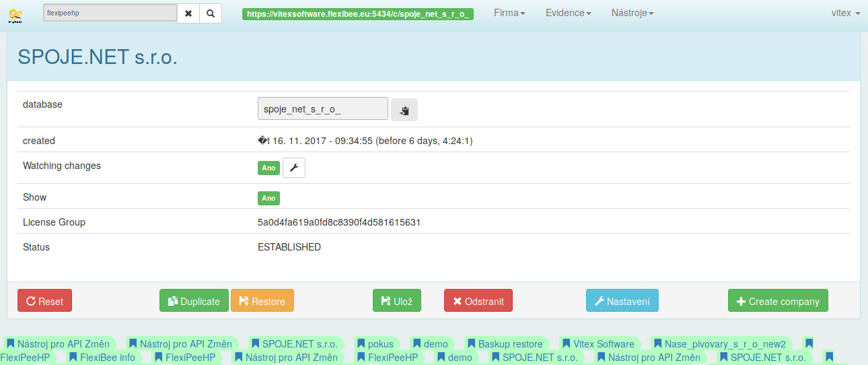This screenshot has height=365, width=868.
Task: Open the FlexiBee info bookmark tag
Action: coord(103,357)
